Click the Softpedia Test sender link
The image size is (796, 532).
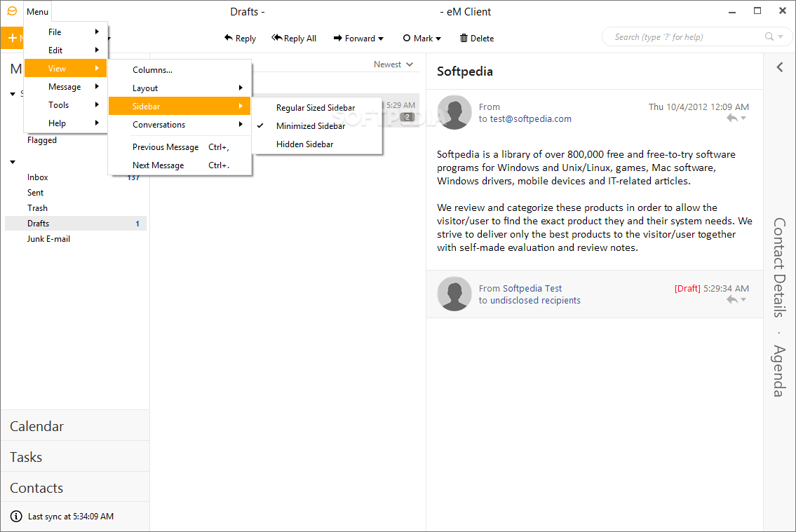(x=532, y=288)
